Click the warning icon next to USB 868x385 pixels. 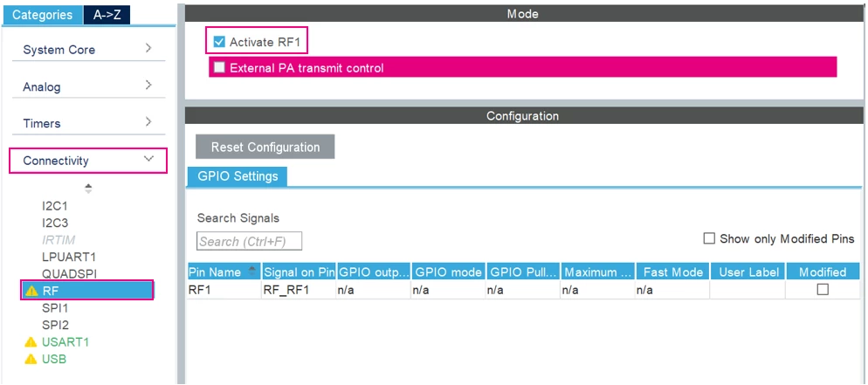(x=31, y=360)
